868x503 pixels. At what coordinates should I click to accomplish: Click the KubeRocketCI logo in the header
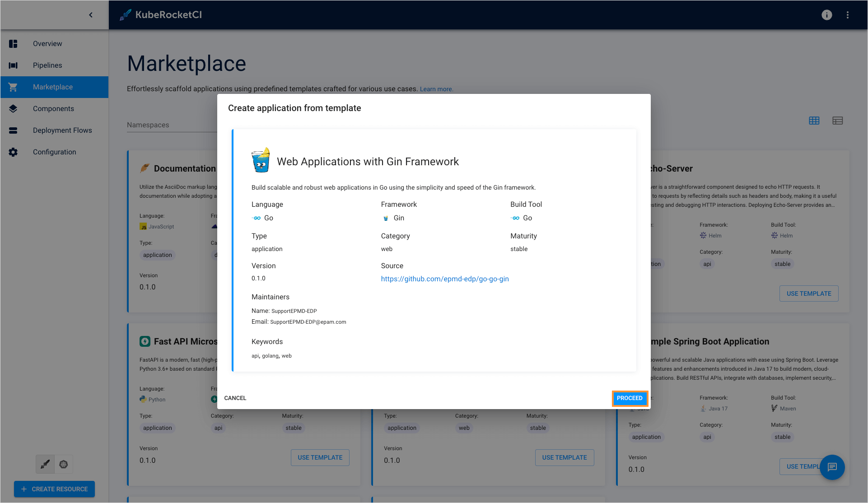tap(161, 14)
